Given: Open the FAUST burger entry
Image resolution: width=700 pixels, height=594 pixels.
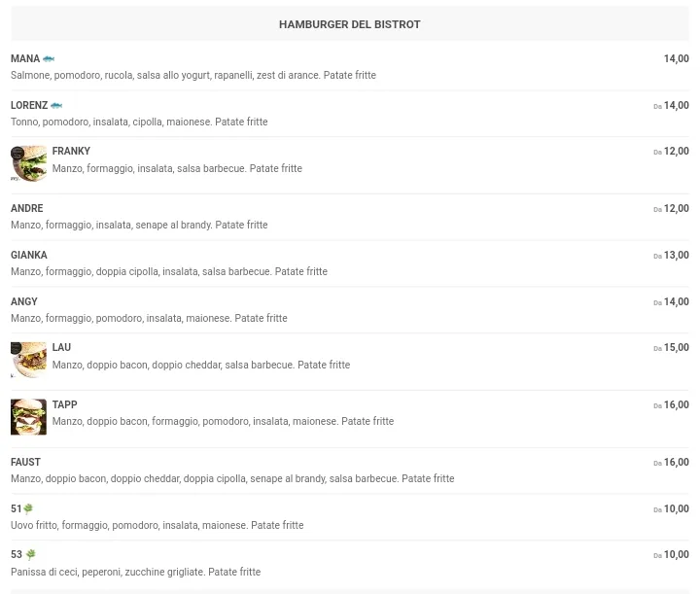Looking at the screenshot, I should coord(26,462).
